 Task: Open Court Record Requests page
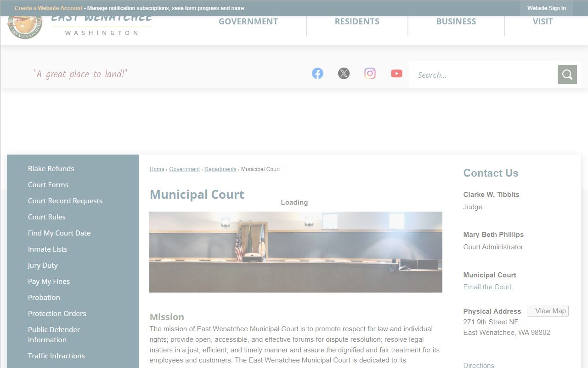click(65, 201)
